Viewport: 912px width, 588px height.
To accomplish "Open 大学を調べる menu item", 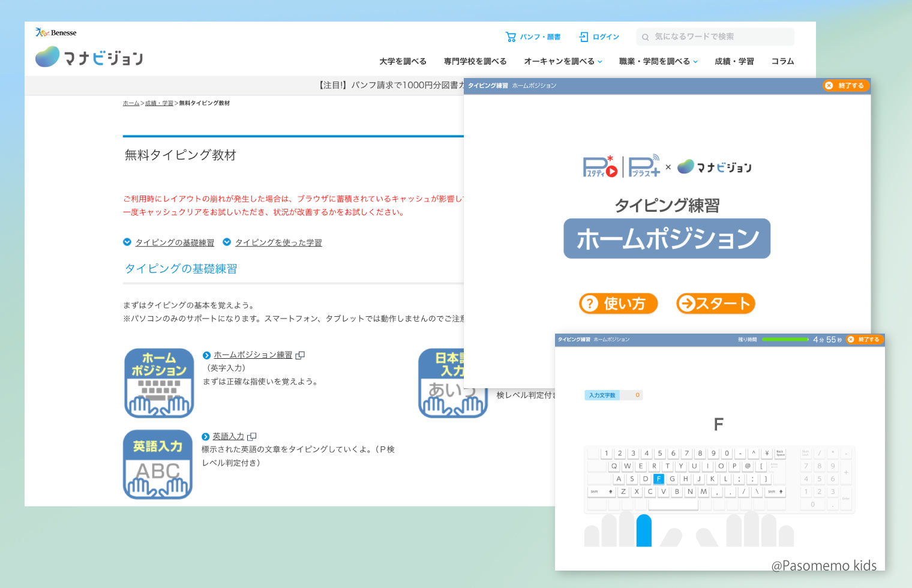I will tap(403, 61).
